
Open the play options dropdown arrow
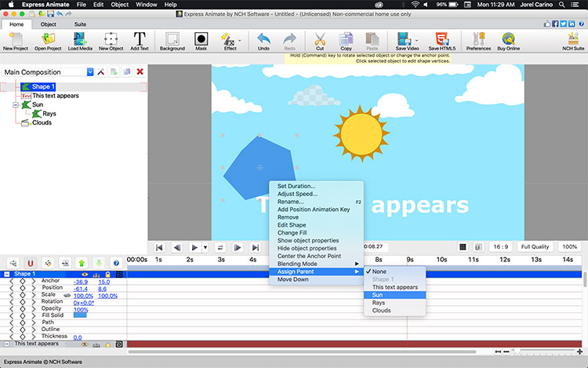(205, 247)
